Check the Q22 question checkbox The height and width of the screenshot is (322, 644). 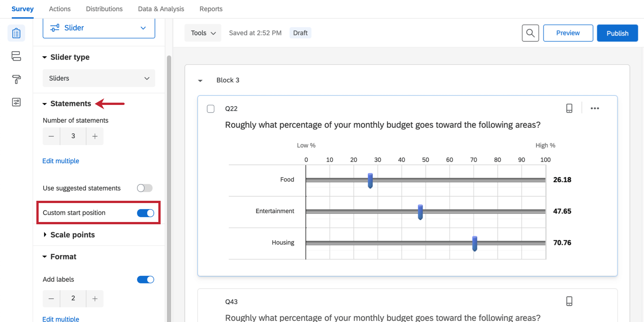point(211,109)
